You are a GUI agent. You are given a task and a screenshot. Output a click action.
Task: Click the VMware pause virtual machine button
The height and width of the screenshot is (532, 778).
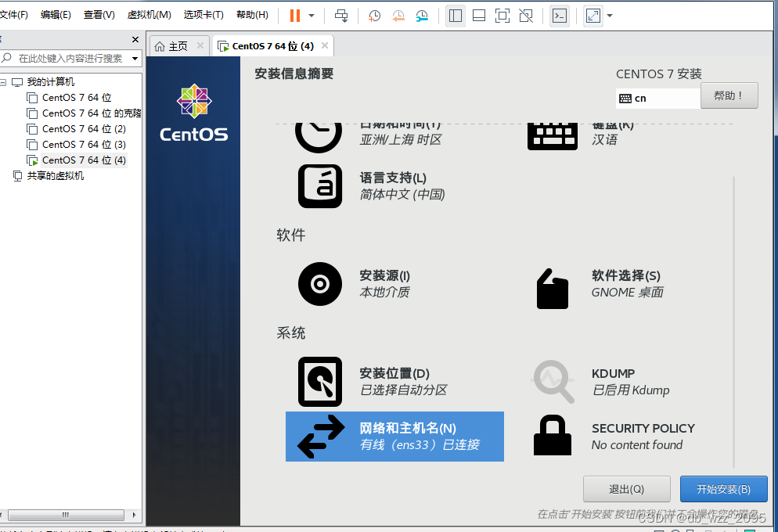click(295, 16)
